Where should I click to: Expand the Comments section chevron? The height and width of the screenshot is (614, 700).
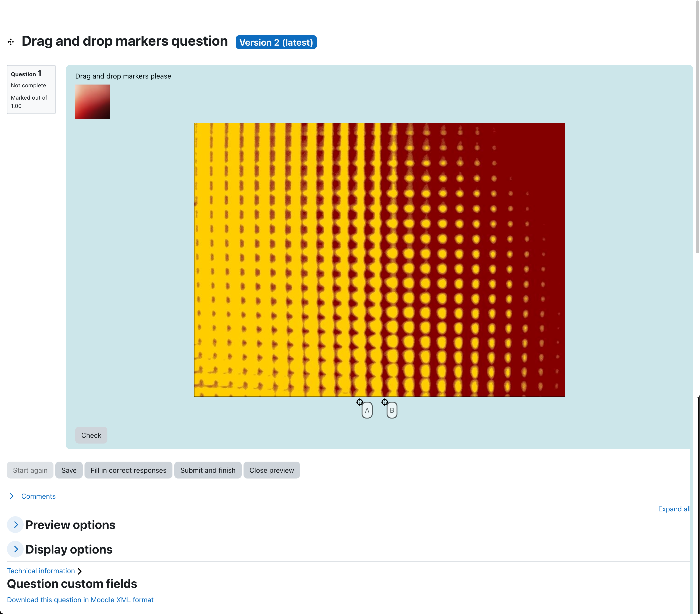pyautogui.click(x=12, y=496)
